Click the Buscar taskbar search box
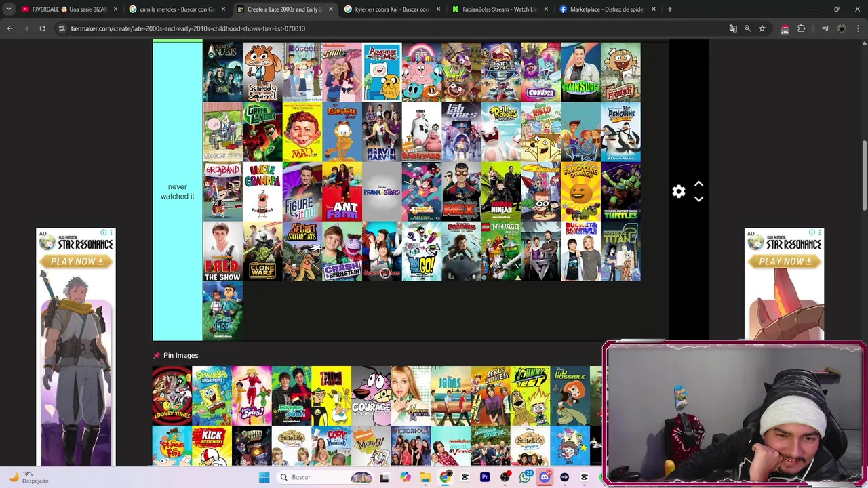Screen dimensions: 868x488 [x=325, y=477]
